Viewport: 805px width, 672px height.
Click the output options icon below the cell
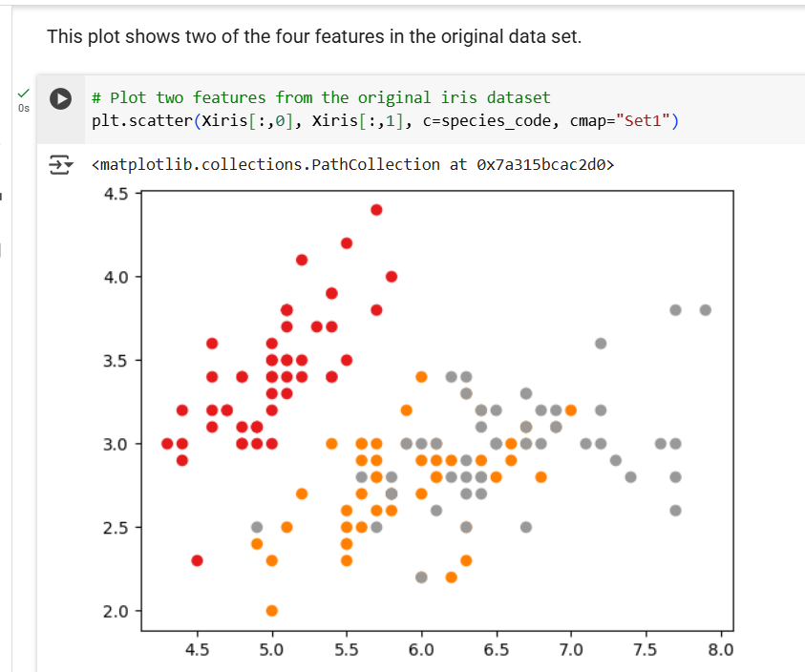point(61,164)
